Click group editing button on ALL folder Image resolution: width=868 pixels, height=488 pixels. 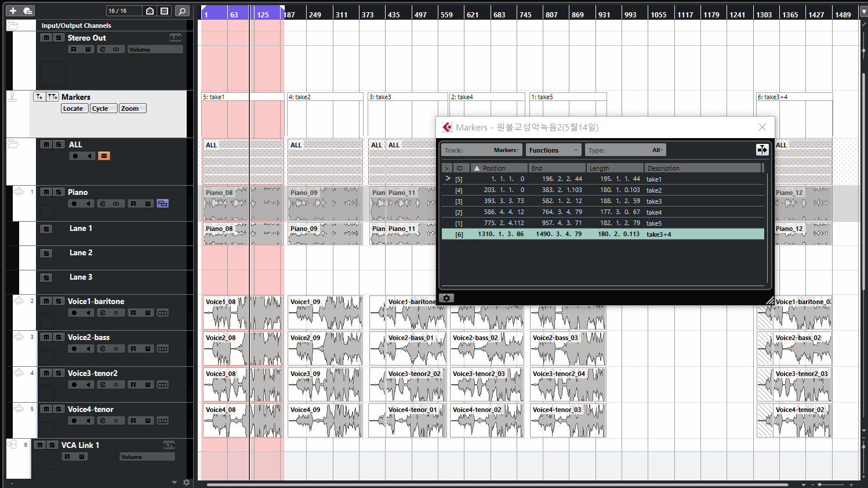click(x=104, y=156)
